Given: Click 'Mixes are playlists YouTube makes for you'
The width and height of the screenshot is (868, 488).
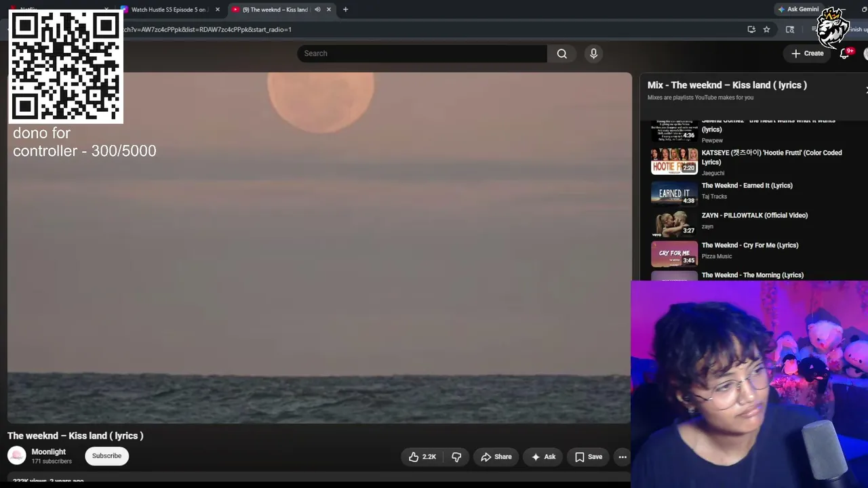Looking at the screenshot, I should tap(701, 98).
